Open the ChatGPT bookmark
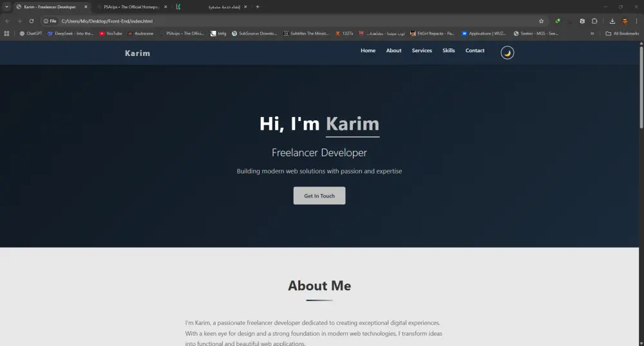The width and height of the screenshot is (644, 346). point(31,33)
